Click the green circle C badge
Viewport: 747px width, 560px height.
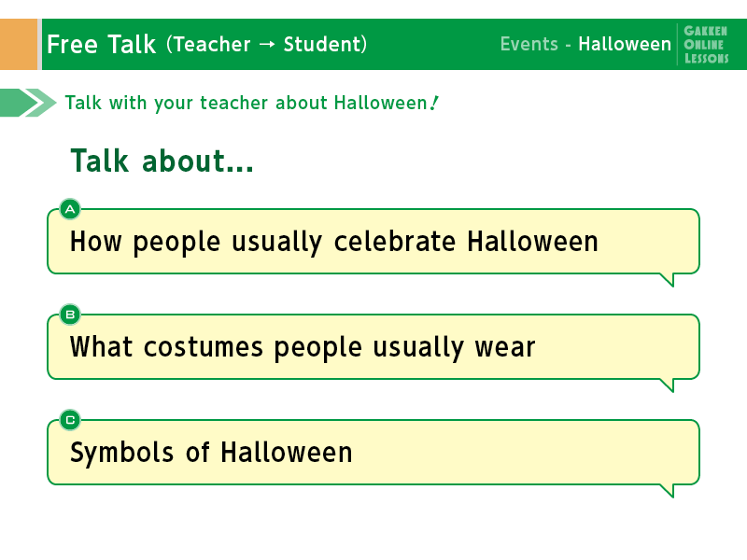[70, 421]
